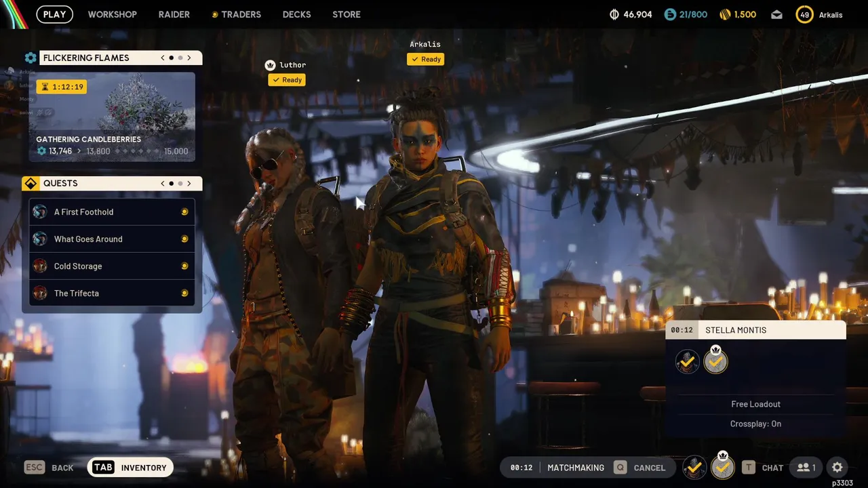Screen dimensions: 868x488
Task: Click the MATCHMAKING timer status
Action: pyautogui.click(x=557, y=468)
